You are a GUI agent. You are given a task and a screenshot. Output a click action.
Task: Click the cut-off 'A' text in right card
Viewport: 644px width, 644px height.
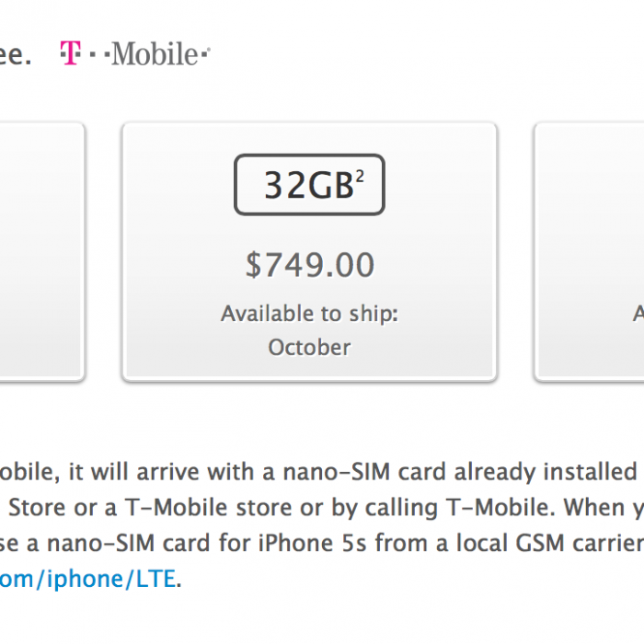638,314
